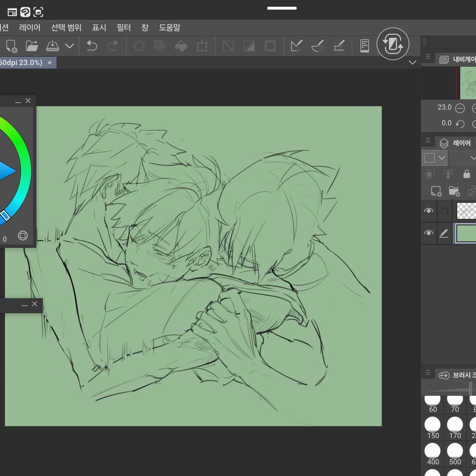Toggle Lock layer padlock
This screenshot has height=476, width=476.
466,174
